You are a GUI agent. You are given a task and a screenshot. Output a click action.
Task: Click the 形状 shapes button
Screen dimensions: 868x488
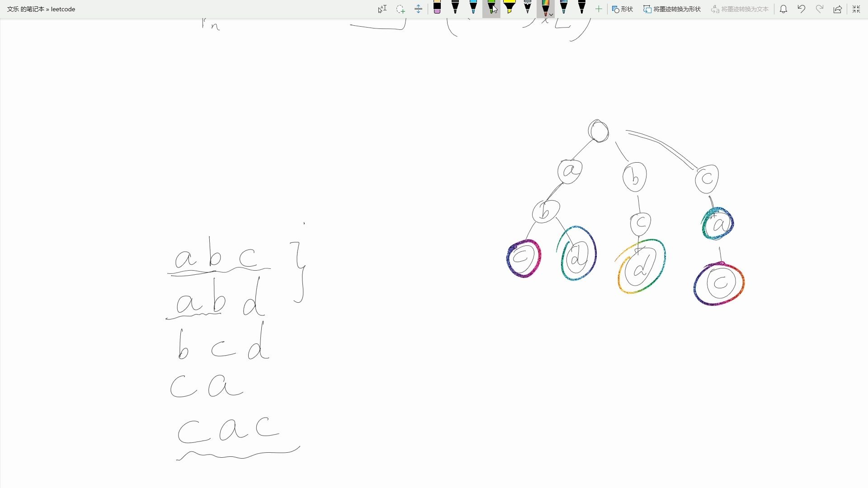click(x=623, y=9)
